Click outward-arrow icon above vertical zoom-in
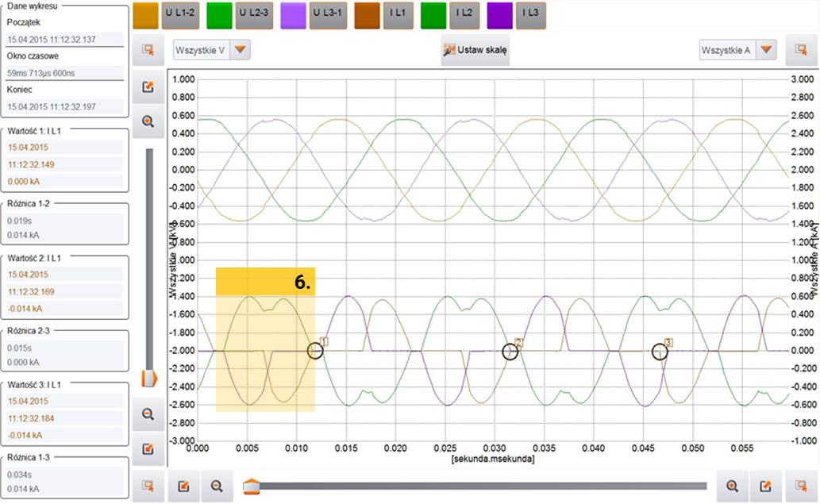Viewport: 820px width, 504px height. pyautogui.click(x=147, y=87)
